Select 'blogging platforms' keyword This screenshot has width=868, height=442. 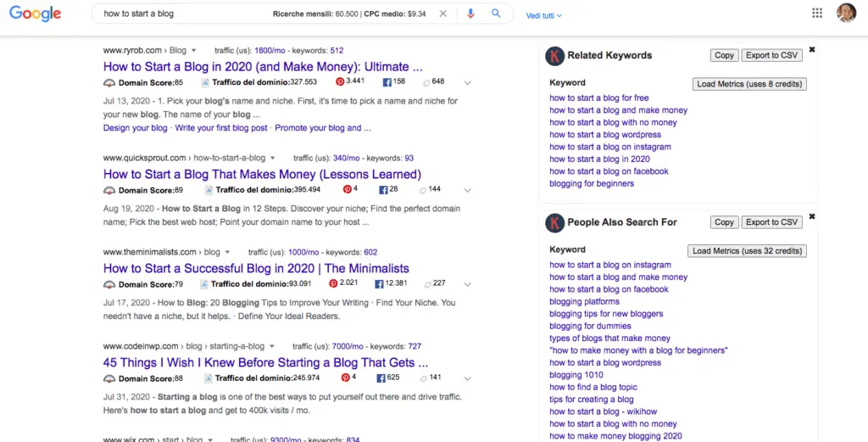(585, 301)
